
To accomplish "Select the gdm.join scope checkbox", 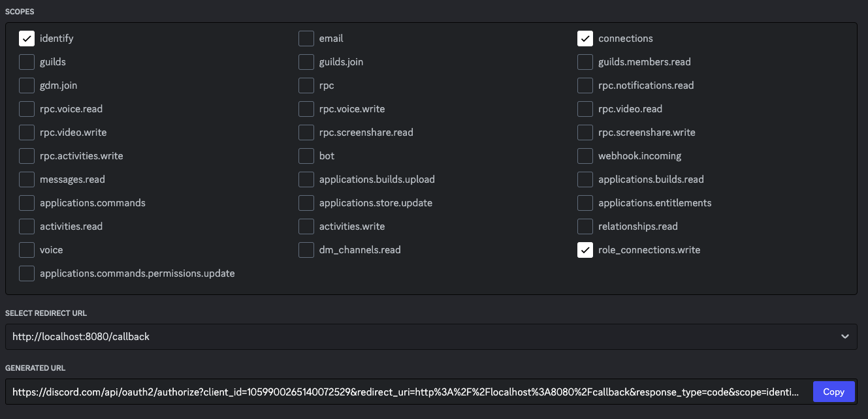I will coord(27,85).
